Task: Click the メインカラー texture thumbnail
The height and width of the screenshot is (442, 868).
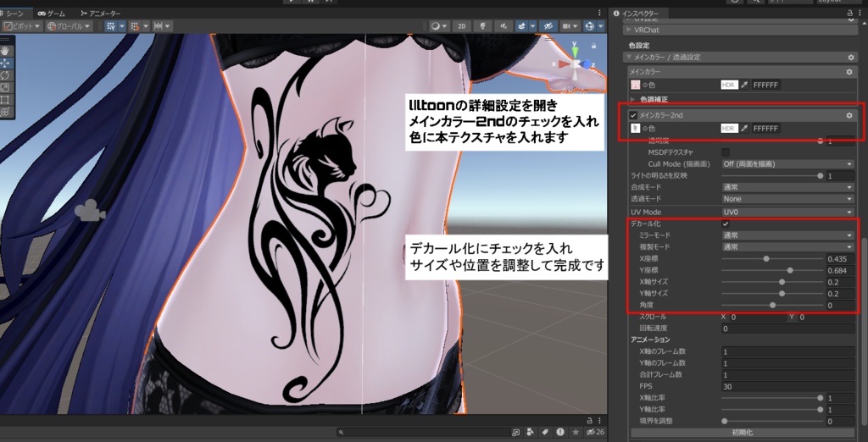Action: pos(636,85)
